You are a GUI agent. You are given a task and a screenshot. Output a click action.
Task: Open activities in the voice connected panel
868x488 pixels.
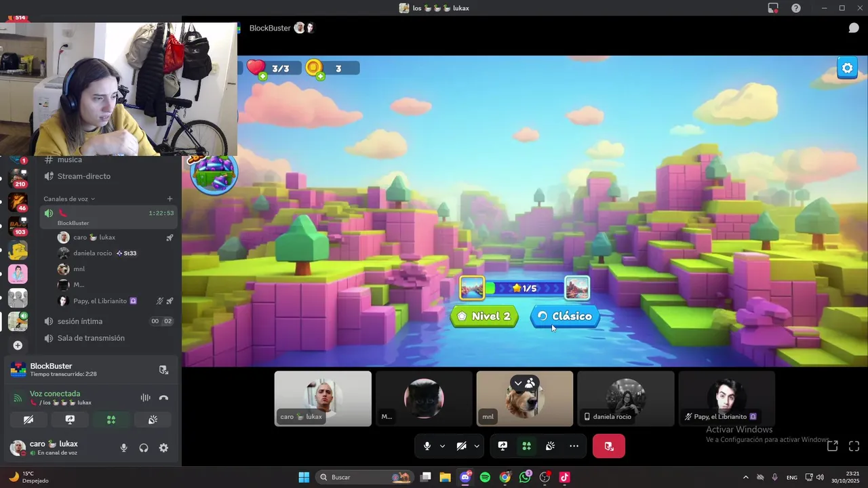pyautogui.click(x=111, y=420)
